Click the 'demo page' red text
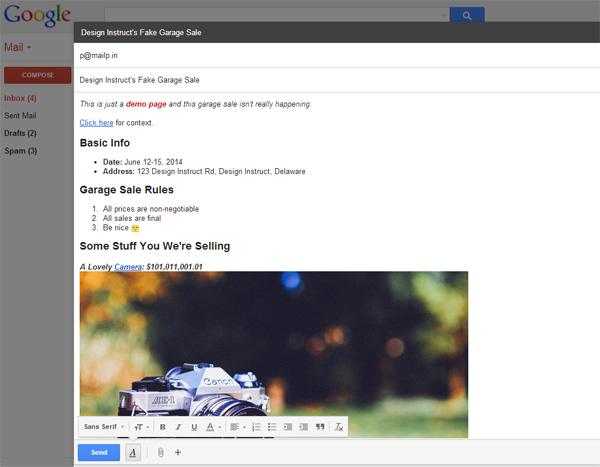This screenshot has height=467, width=600. click(x=146, y=104)
